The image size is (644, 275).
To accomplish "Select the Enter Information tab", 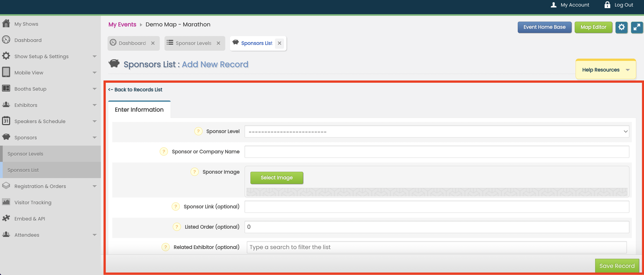I will (x=139, y=110).
